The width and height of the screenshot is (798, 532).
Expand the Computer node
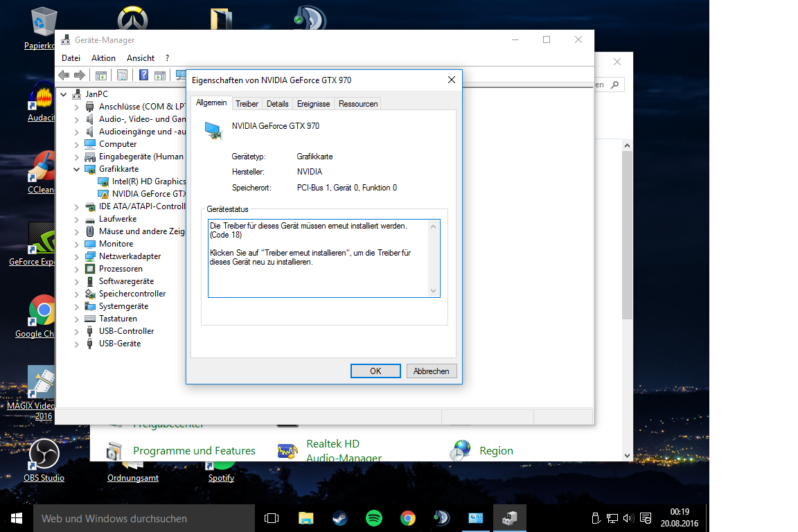coord(76,144)
